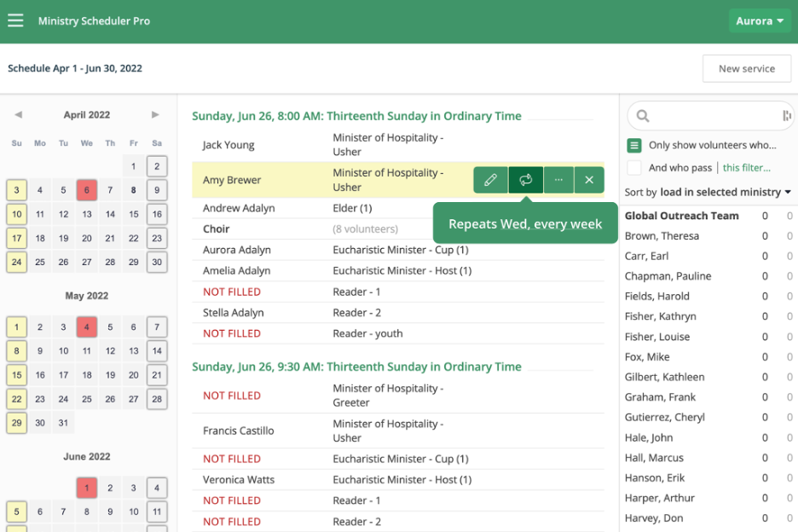Click the Ministry Scheduler Pro title
798x532 pixels.
(94, 20)
